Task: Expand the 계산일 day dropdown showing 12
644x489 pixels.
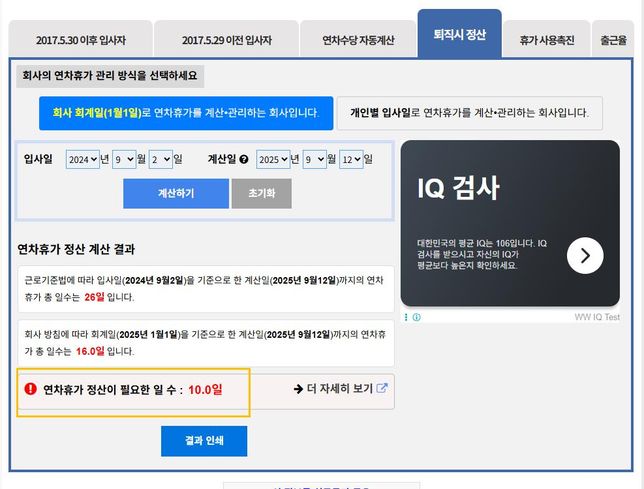Action: tap(351, 159)
